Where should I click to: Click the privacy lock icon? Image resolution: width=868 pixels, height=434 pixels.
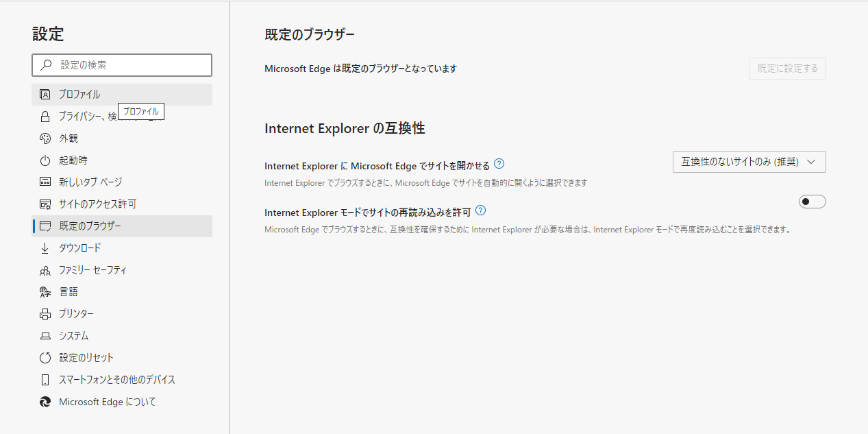coord(45,117)
